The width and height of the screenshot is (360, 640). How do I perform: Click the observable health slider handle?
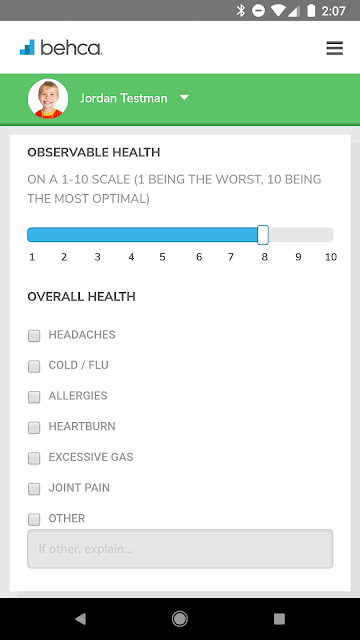pyautogui.click(x=263, y=235)
